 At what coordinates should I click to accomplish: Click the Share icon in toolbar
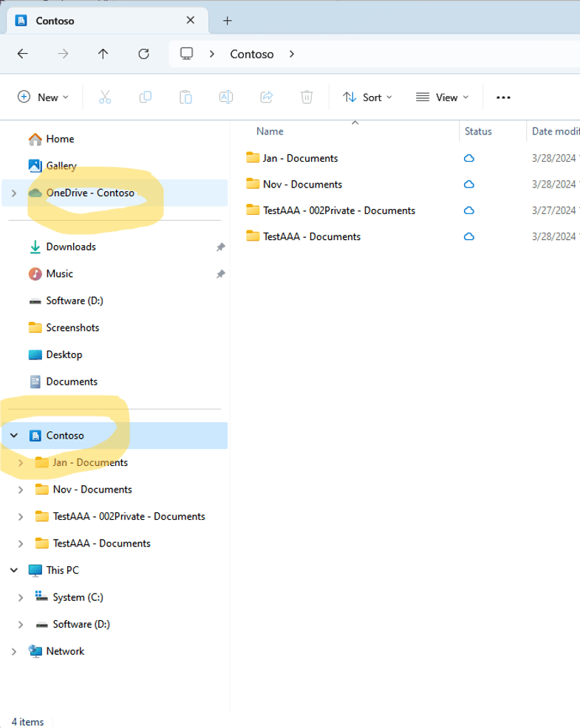266,97
